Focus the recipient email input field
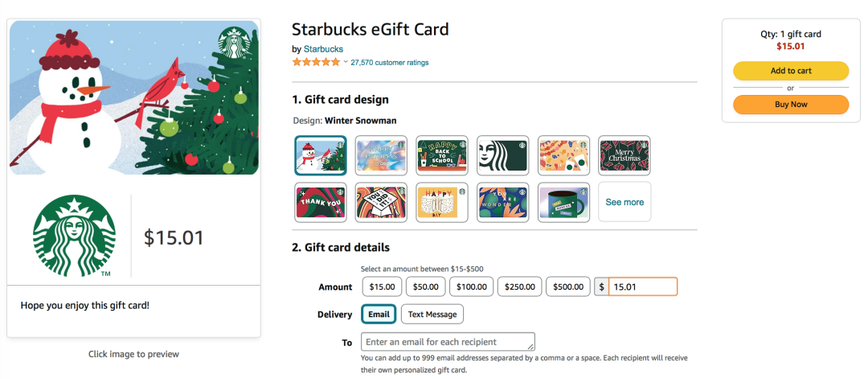The image size is (868, 379). pos(448,342)
